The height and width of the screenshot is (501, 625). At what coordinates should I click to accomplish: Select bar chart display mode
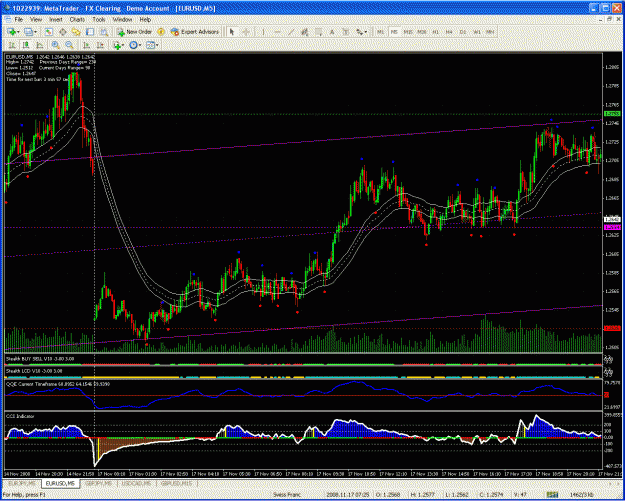(12, 45)
